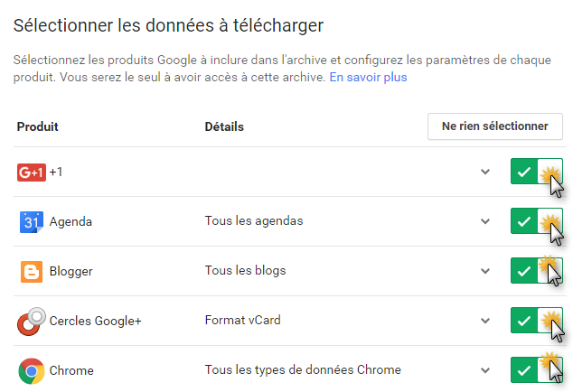
Task: Click the Chrome browser icon
Action: point(31,370)
